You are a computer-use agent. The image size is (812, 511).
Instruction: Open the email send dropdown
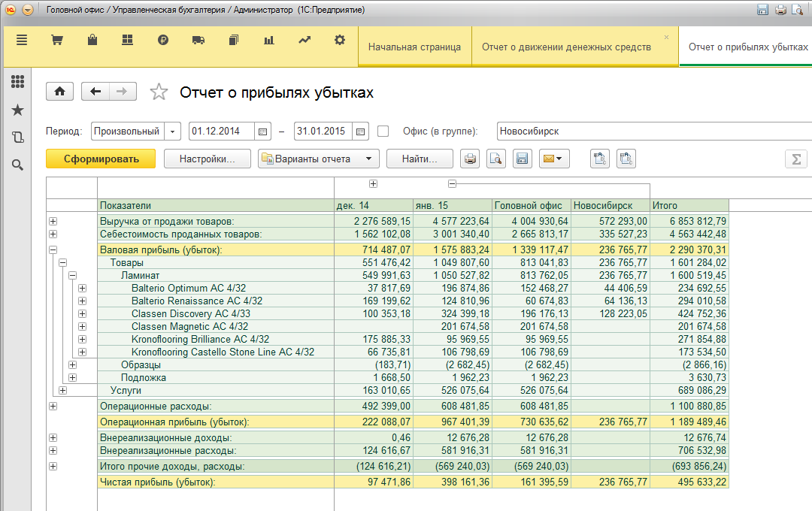pos(554,159)
